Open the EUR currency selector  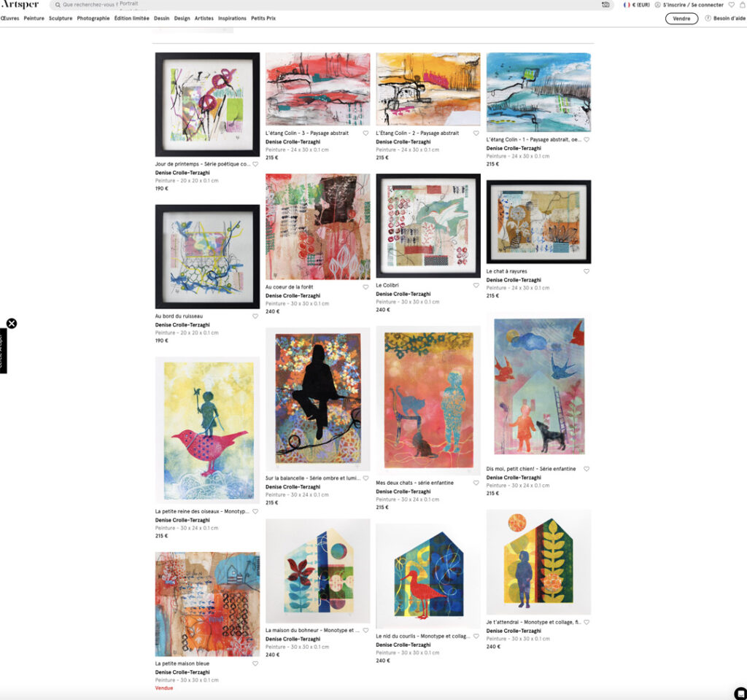click(636, 5)
